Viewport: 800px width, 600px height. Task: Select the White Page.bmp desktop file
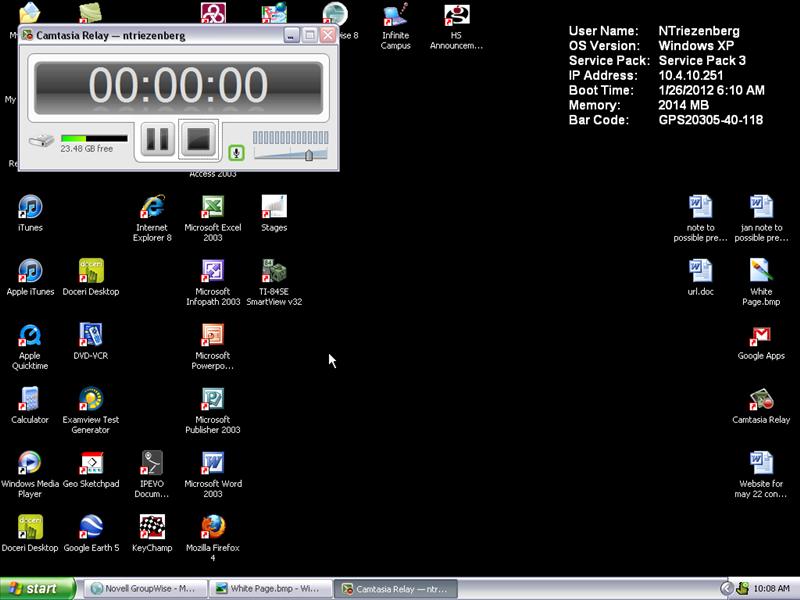(x=761, y=283)
